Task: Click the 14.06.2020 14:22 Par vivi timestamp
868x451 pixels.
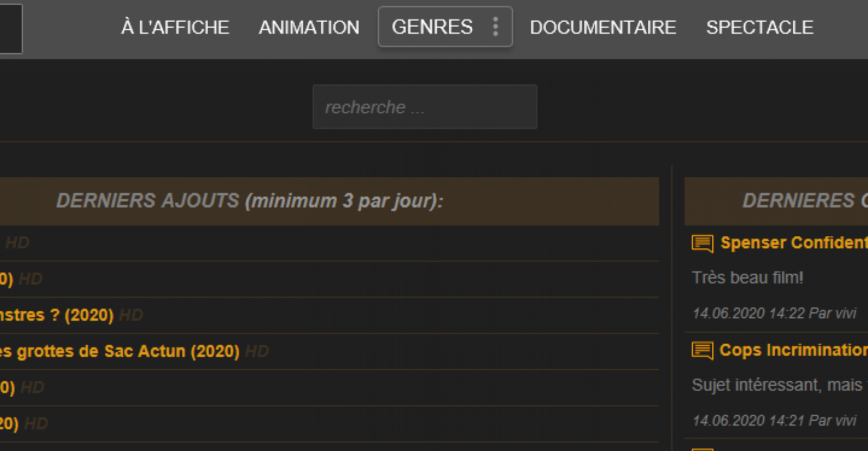Action: coord(774,313)
